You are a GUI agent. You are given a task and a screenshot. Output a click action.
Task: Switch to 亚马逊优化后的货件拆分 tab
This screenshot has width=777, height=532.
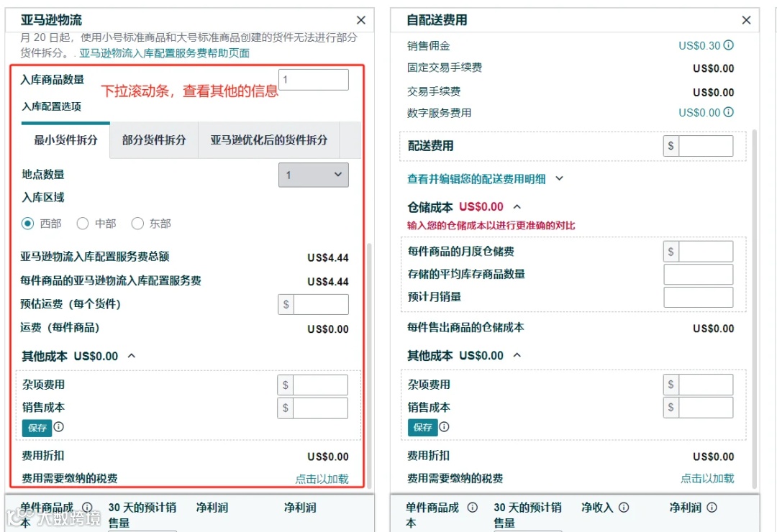(x=268, y=140)
